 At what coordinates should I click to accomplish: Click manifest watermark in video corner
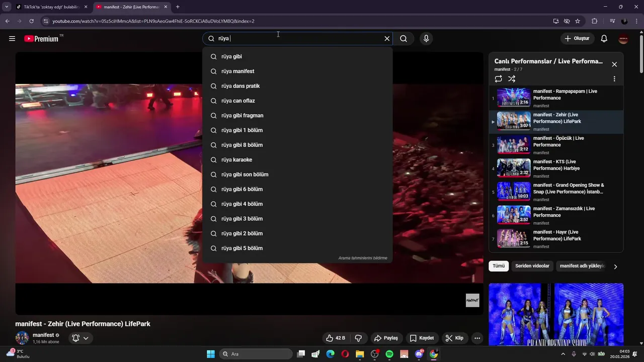pos(472,300)
